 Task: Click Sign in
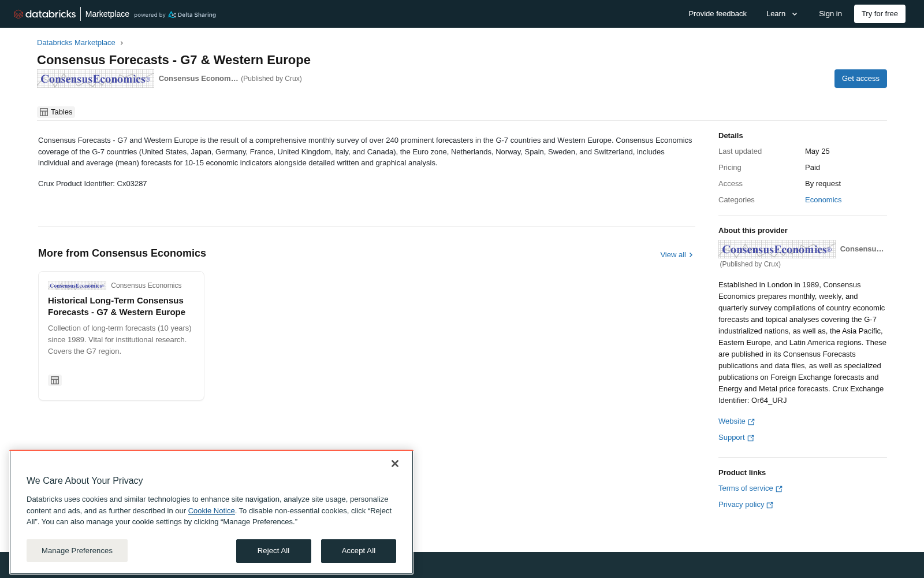[830, 14]
